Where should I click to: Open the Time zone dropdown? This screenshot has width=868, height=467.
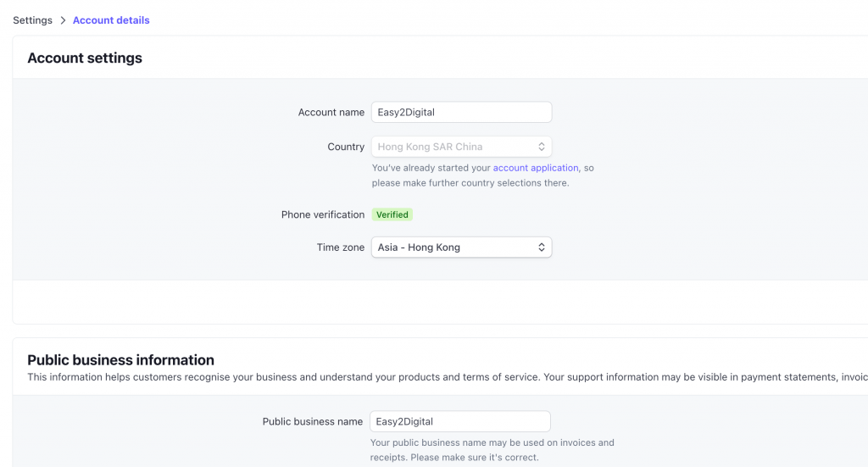tap(453, 247)
